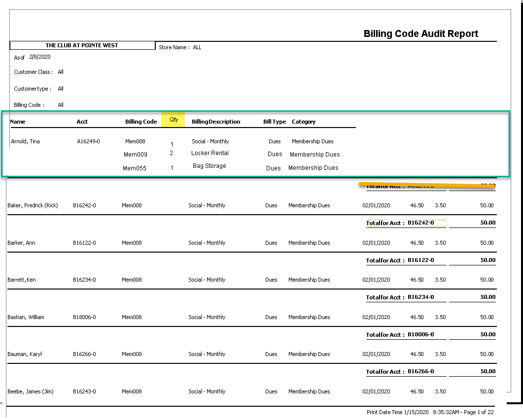Click the yellow highlighted Qty column header
This screenshot has height=420, width=523.
(x=174, y=120)
